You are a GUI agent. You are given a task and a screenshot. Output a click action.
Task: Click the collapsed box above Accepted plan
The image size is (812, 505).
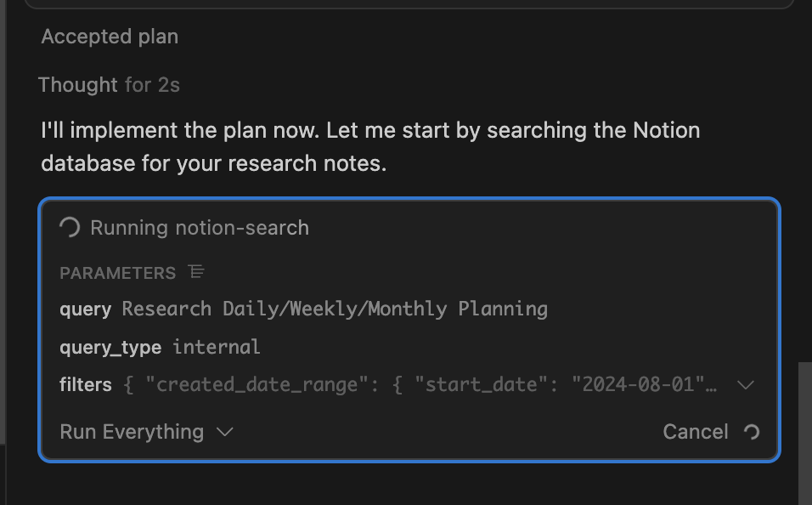click(x=409, y=4)
